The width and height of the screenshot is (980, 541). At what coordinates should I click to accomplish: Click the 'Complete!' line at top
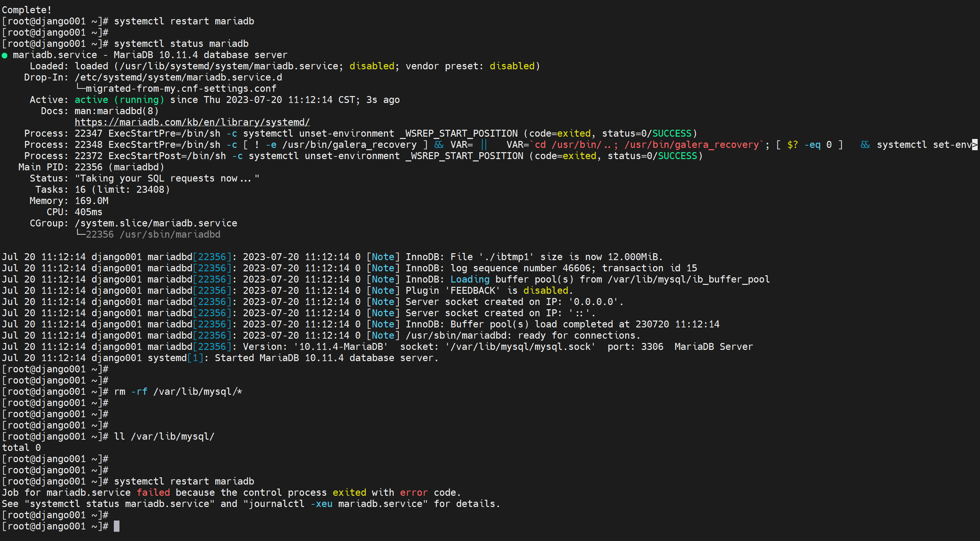click(x=27, y=10)
